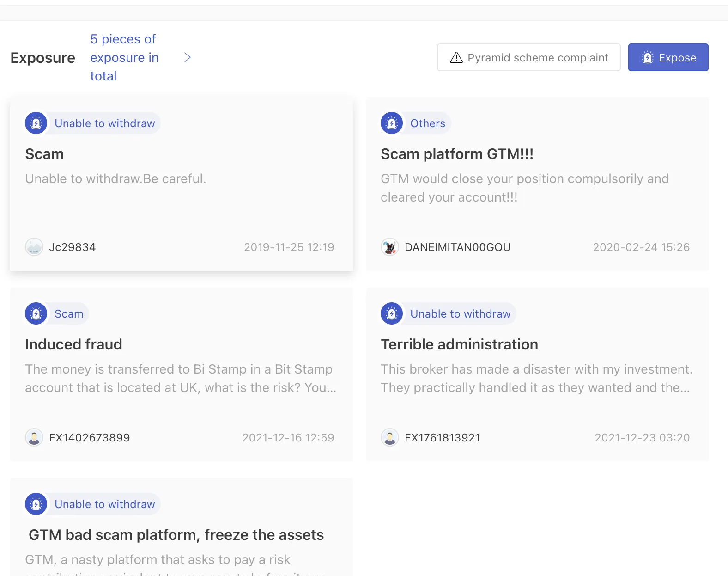Select the 'Unable to withdraw' tag above 'Terrible administration'

click(x=461, y=314)
